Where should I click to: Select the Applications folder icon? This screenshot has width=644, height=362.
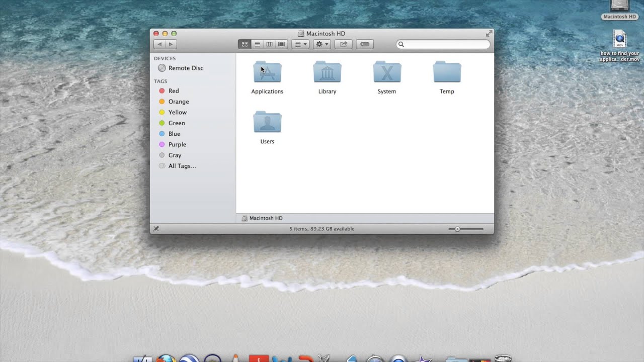tap(267, 72)
